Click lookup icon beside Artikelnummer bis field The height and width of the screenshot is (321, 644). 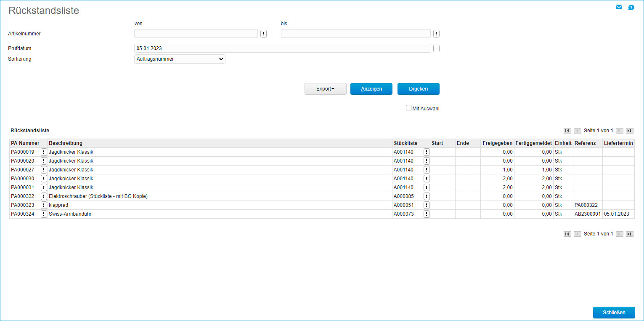[436, 34]
